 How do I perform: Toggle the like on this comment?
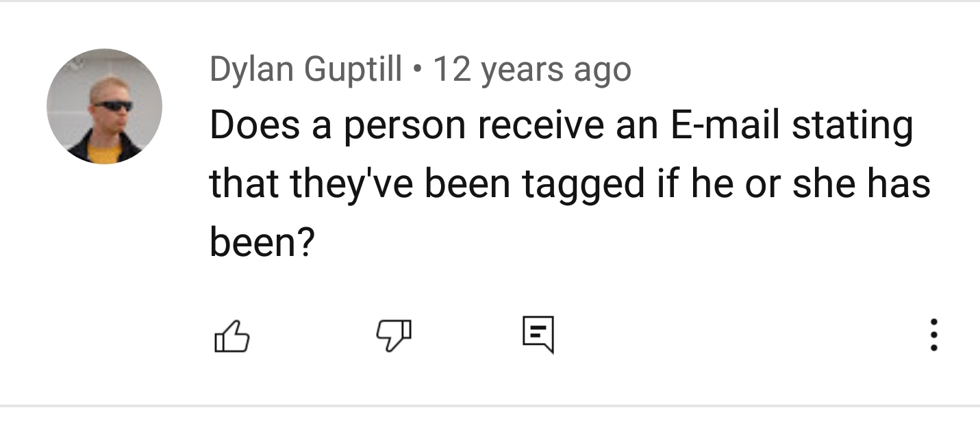[232, 337]
